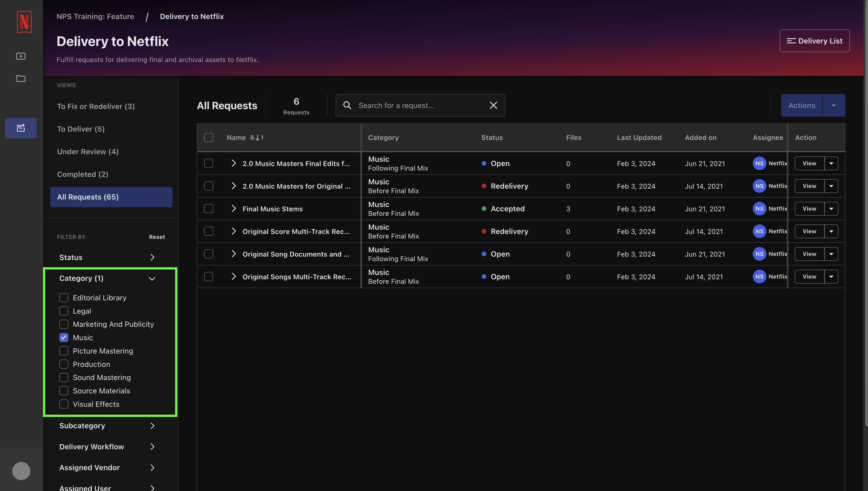Select checkbox for Original Score Multi-Track row
The image size is (868, 491).
tap(209, 231)
